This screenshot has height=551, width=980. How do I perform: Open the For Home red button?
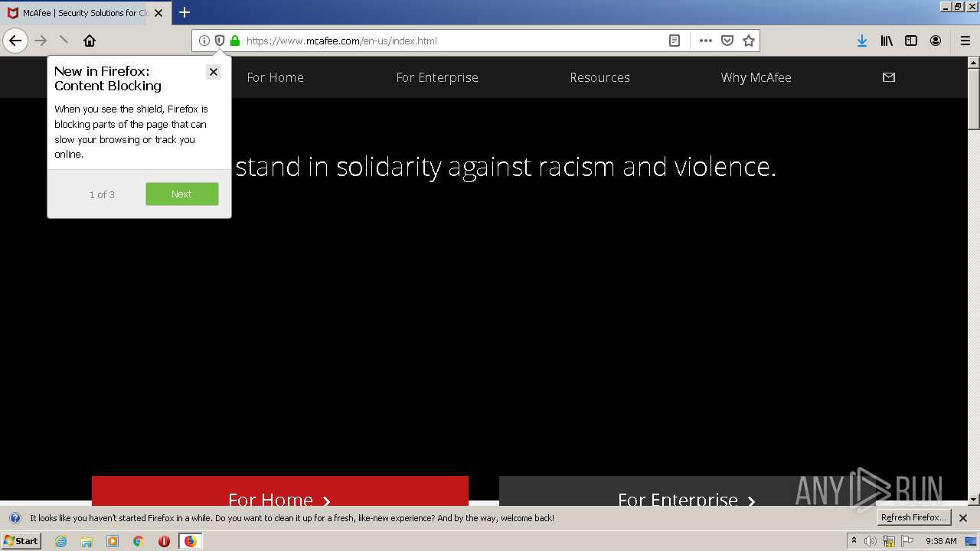tap(280, 491)
